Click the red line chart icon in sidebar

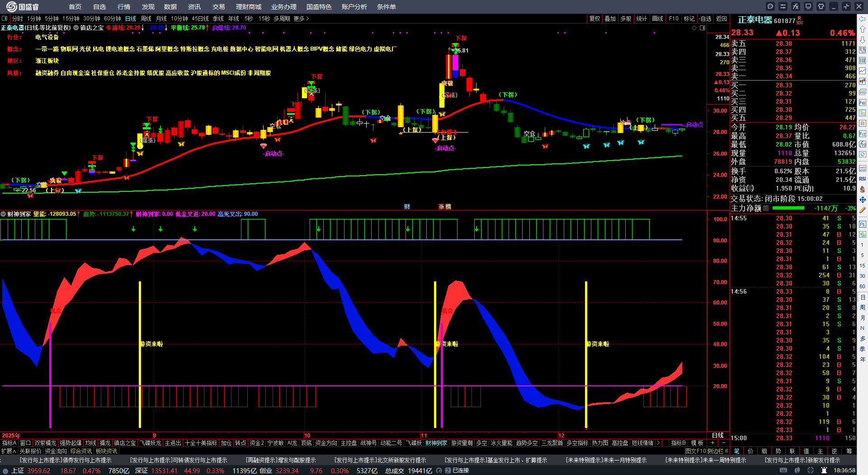(x=863, y=71)
